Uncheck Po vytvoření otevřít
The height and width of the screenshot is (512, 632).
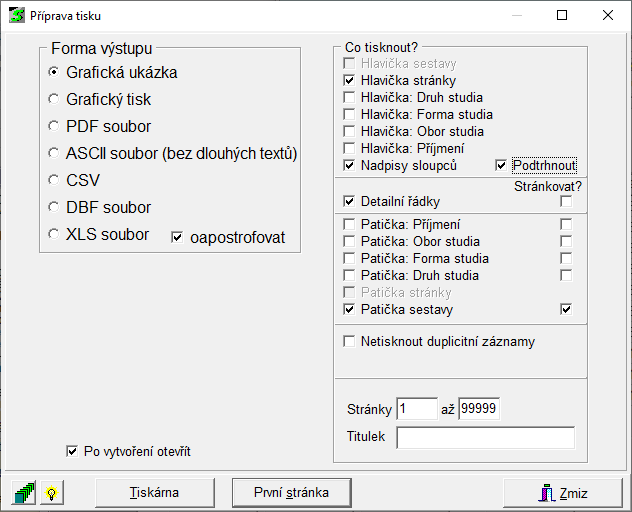(x=71, y=451)
